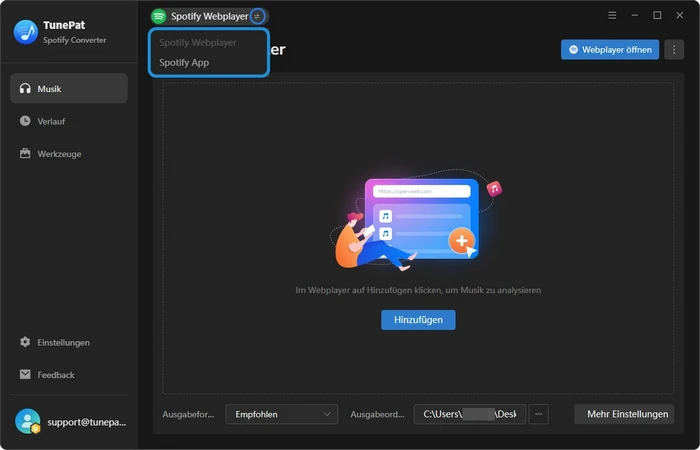Open the Verlauf history section
Image resolution: width=700 pixels, height=450 pixels.
click(x=69, y=121)
